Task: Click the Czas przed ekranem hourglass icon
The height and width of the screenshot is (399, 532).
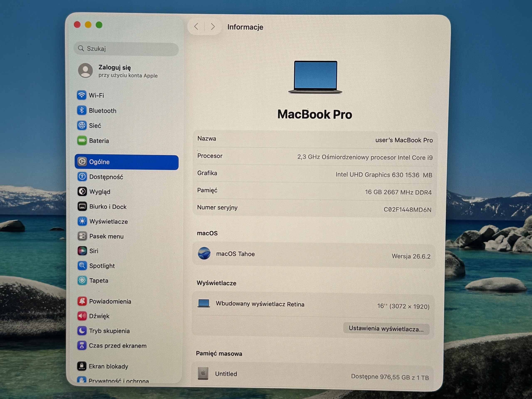Action: point(82,345)
